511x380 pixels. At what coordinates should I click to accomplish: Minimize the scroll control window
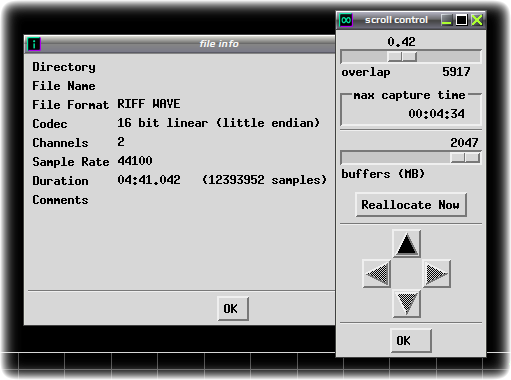(x=446, y=20)
